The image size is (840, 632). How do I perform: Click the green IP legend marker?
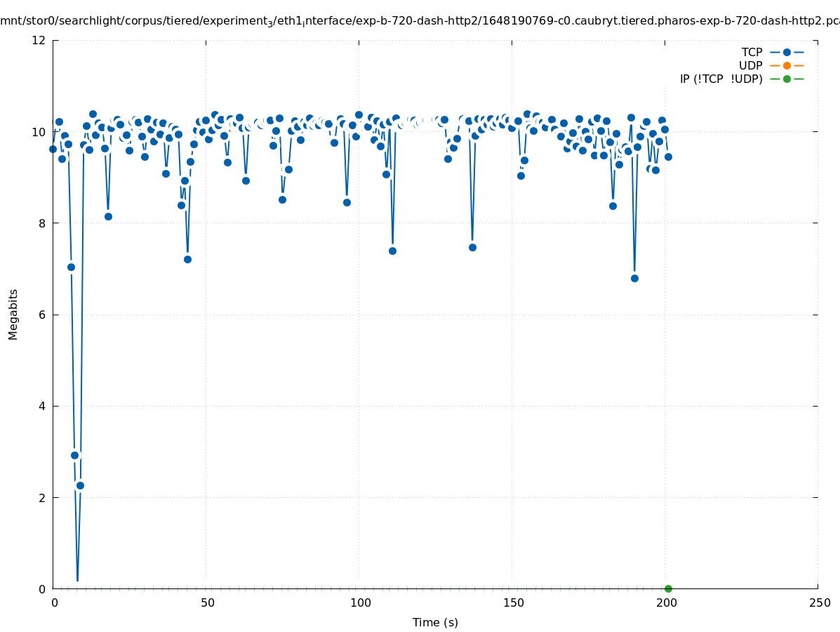[787, 79]
